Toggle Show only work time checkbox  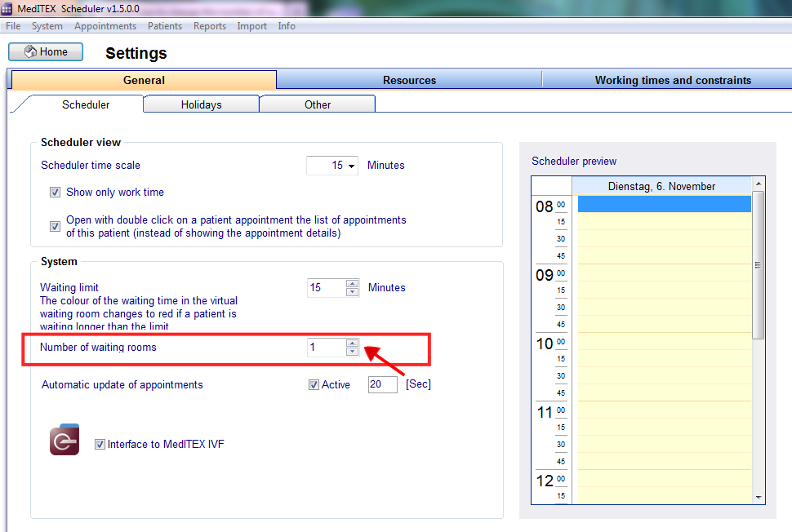pyautogui.click(x=55, y=193)
